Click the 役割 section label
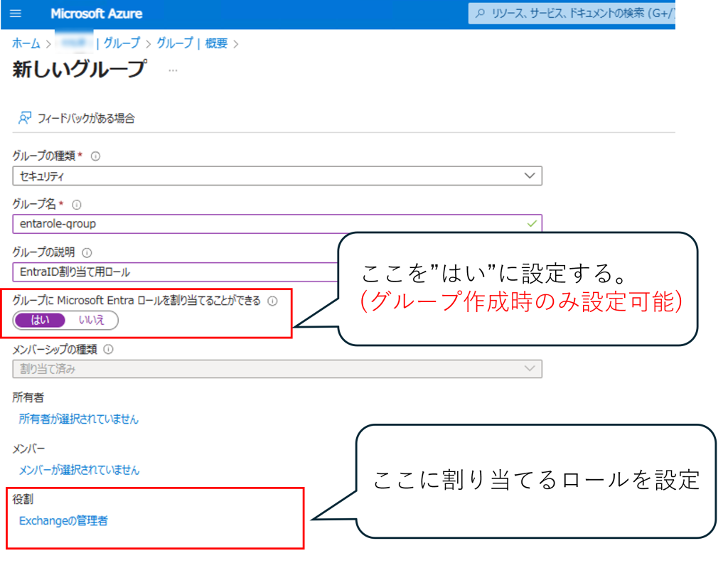This screenshot has width=728, height=563. 23,500
